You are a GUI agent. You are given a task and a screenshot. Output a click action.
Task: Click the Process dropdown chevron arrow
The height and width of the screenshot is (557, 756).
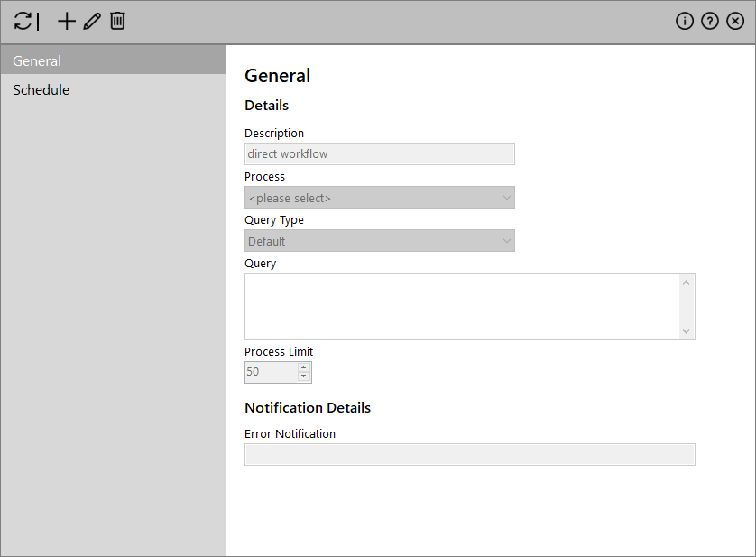(506, 198)
